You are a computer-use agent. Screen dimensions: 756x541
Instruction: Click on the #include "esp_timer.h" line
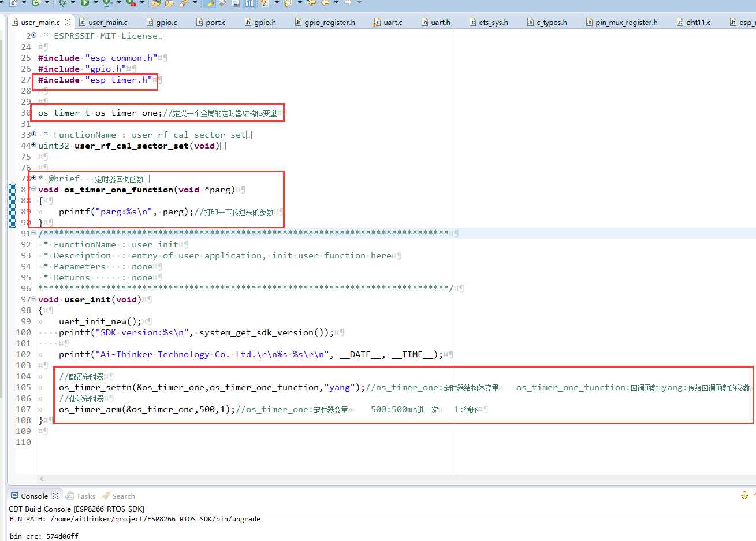95,80
